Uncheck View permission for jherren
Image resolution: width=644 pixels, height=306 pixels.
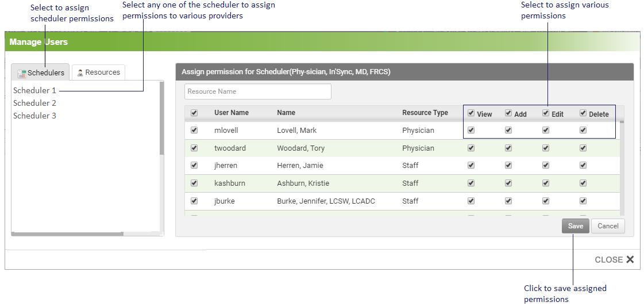pos(471,165)
